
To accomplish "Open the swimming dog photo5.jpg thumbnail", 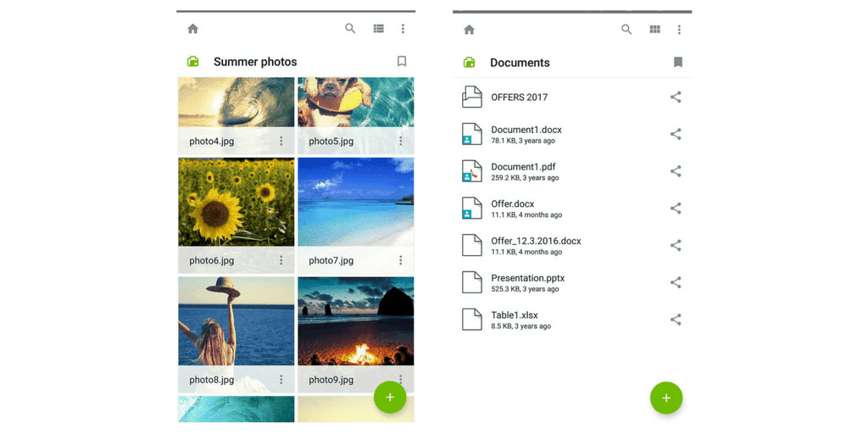I will (x=356, y=103).
